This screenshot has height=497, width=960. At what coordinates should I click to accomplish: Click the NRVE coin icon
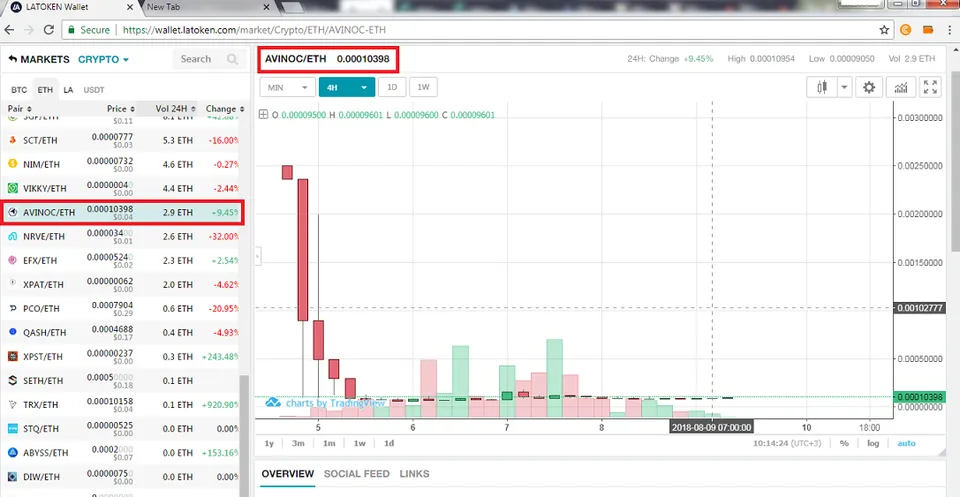(x=12, y=236)
